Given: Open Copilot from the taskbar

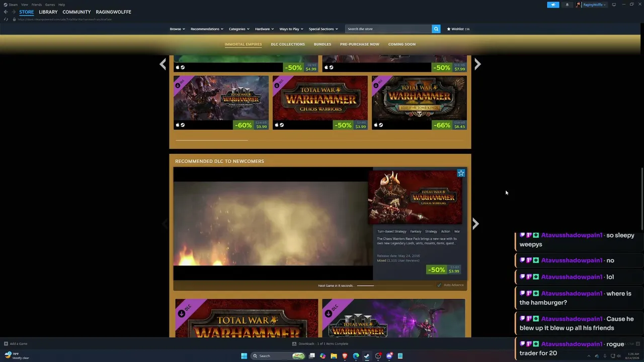Looking at the screenshot, I should [323, 356].
